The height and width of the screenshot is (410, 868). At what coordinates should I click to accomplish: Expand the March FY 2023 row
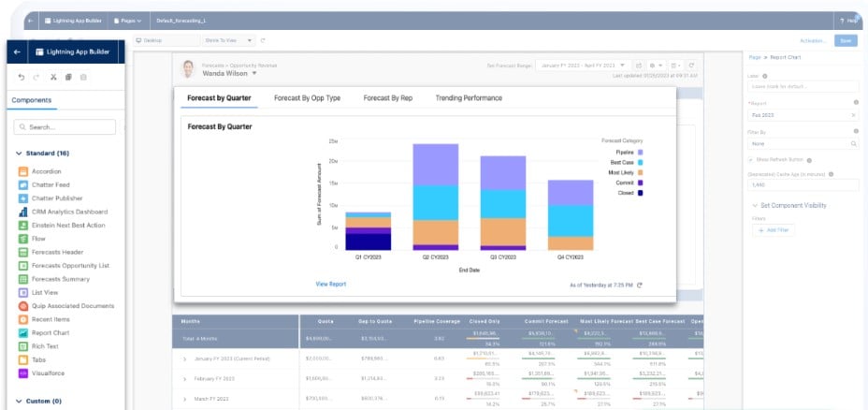(185, 399)
